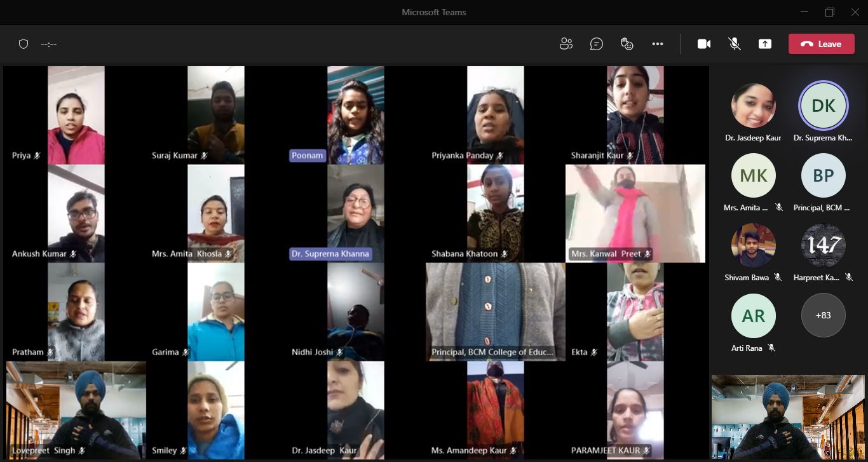Click the meeting timer text
This screenshot has width=868, height=462.
[49, 44]
